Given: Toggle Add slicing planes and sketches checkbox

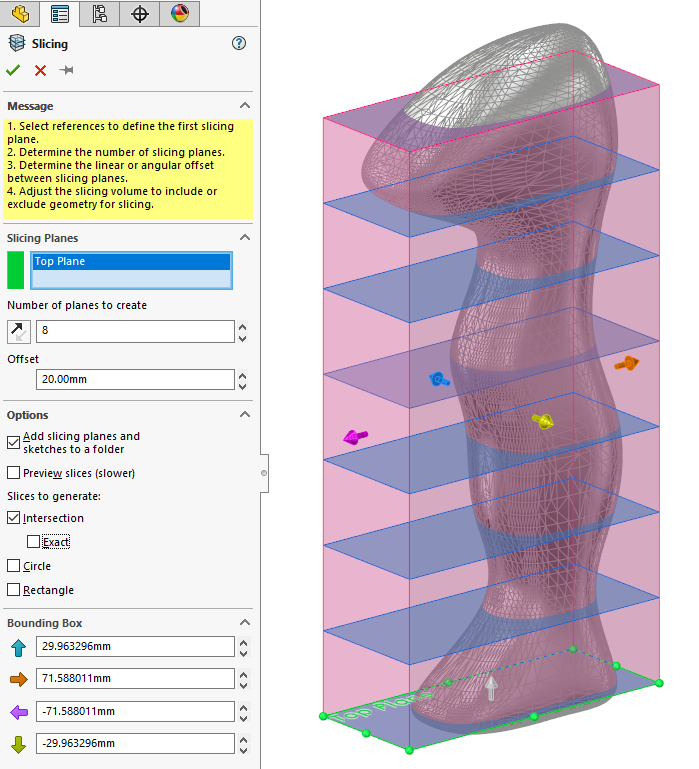Looking at the screenshot, I should pyautogui.click(x=13, y=441).
